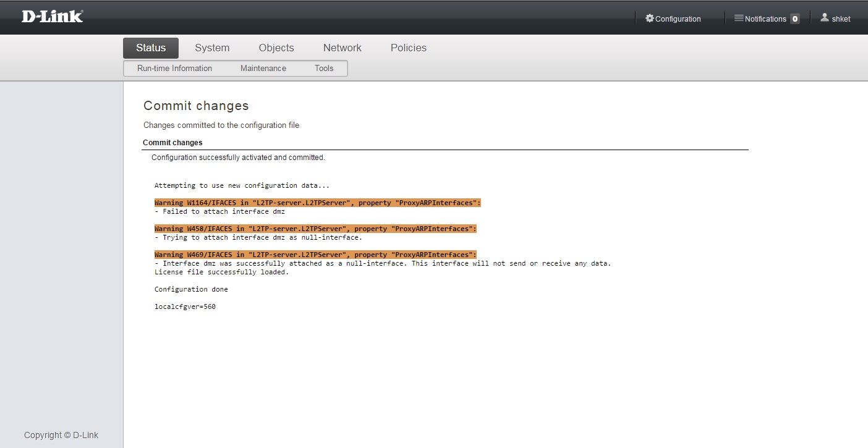Expand the Run-time Information submenu

pyautogui.click(x=174, y=69)
